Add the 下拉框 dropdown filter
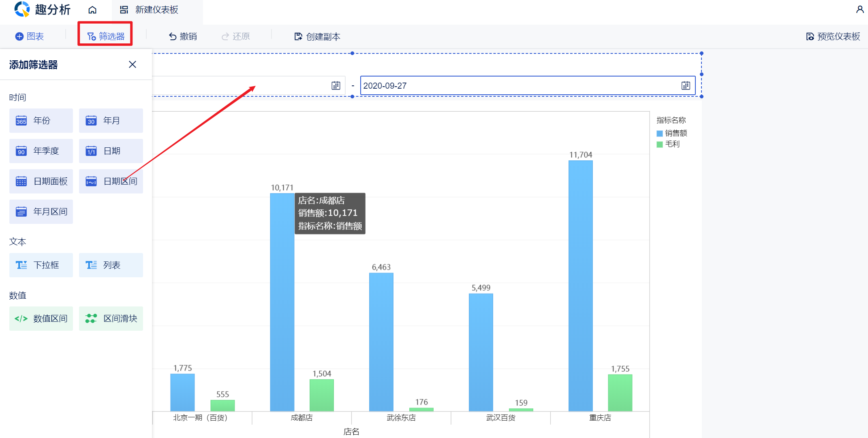 tap(41, 265)
